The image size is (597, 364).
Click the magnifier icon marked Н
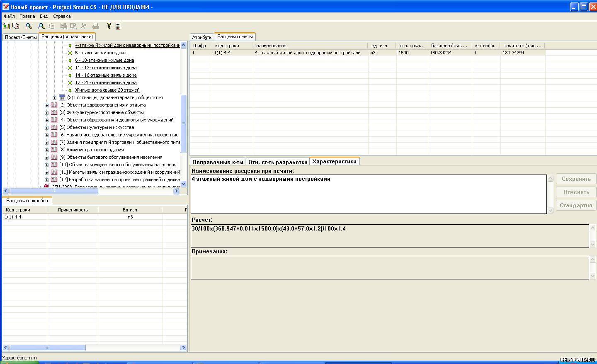click(x=29, y=26)
